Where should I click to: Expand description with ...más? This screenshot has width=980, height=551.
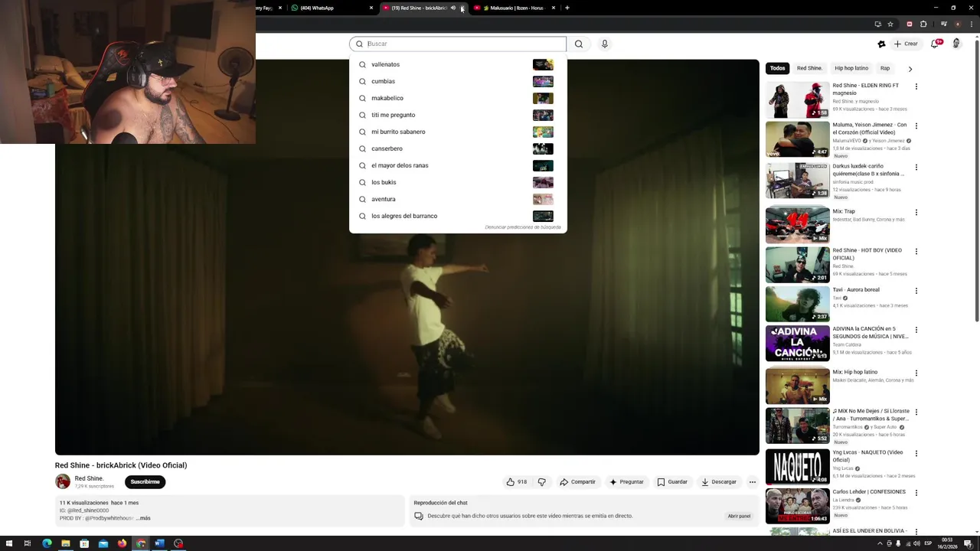(145, 518)
